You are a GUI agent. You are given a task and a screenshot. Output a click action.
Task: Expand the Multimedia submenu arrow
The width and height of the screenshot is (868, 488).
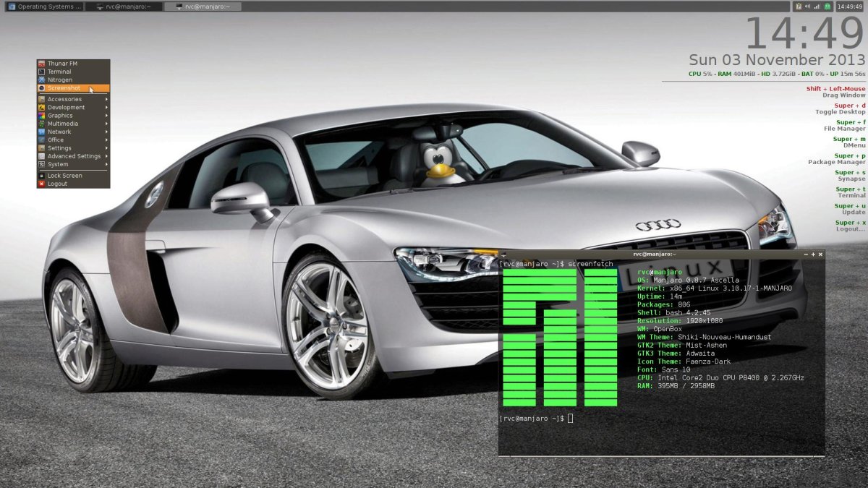pyautogui.click(x=106, y=124)
